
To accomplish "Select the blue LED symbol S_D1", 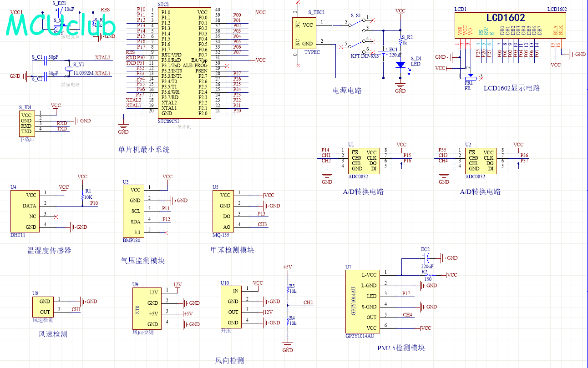I will (x=400, y=65).
